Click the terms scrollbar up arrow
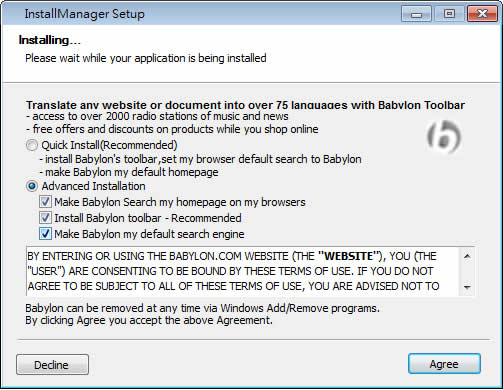This screenshot has height=390, width=503. point(467,256)
